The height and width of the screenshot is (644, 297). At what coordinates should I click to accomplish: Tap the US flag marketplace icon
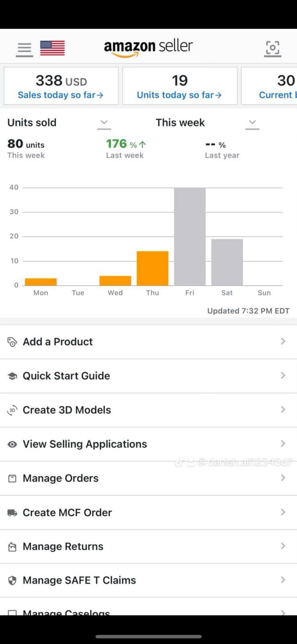point(52,48)
